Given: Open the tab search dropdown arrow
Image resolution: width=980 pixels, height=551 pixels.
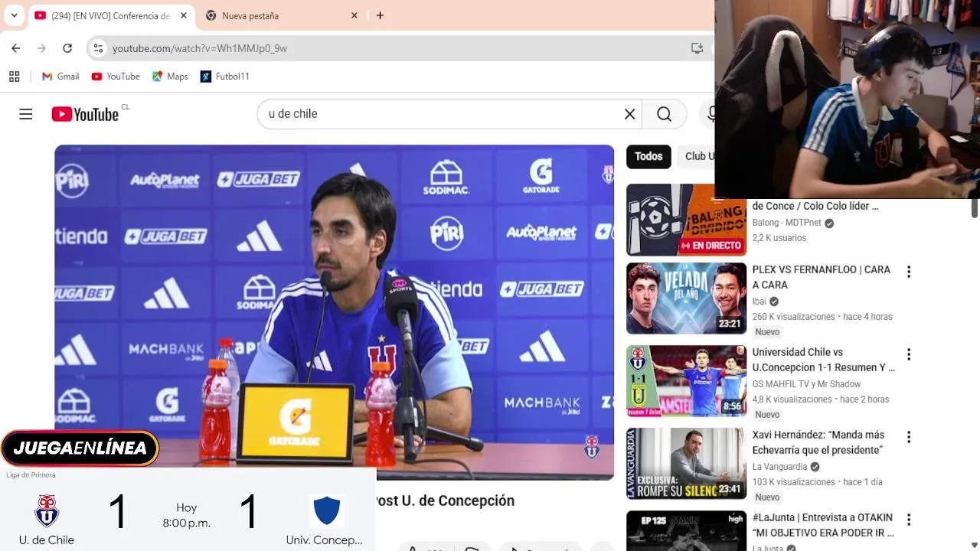Looking at the screenshot, I should [x=14, y=15].
